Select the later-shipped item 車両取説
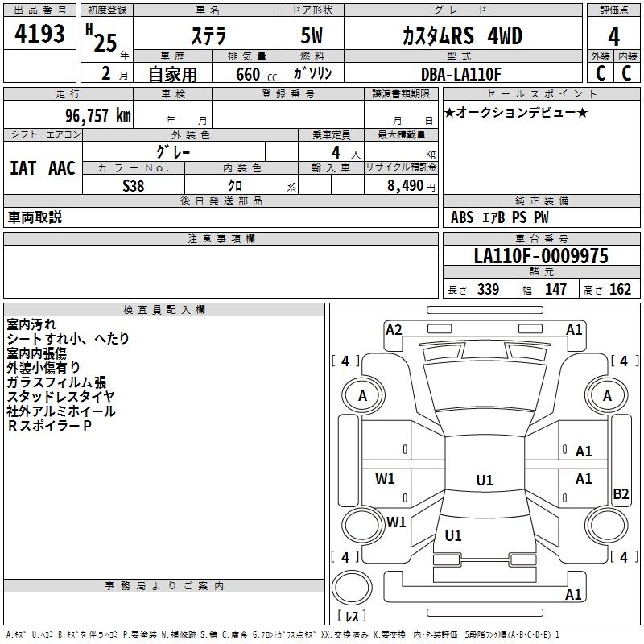Image resolution: width=644 pixels, height=644 pixels. click(x=35, y=217)
